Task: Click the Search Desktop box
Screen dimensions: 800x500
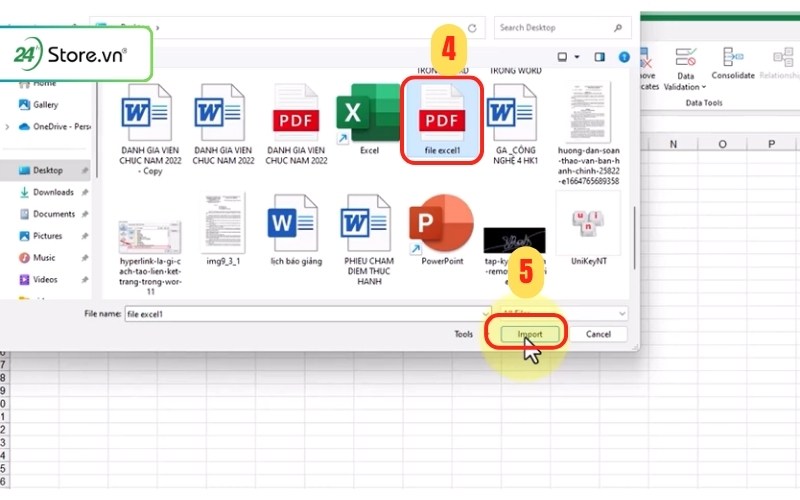Action: (x=562, y=28)
